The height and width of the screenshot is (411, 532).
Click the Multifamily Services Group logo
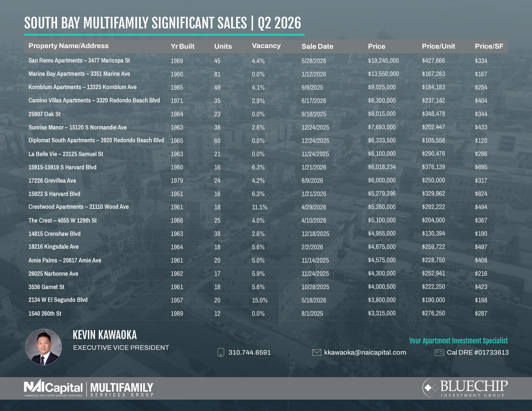(x=122, y=390)
